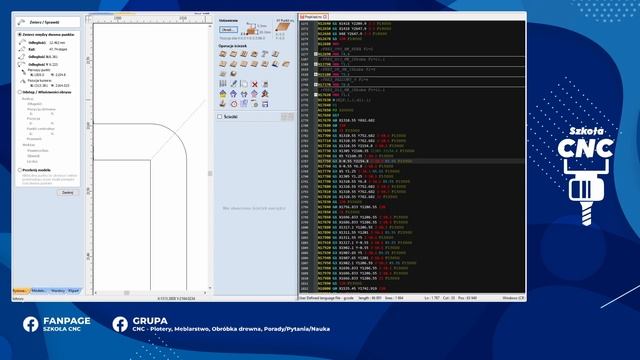Screen dimensions: 640x360
Task: Open the T-shaped toolpath operation icon
Action: [265, 54]
